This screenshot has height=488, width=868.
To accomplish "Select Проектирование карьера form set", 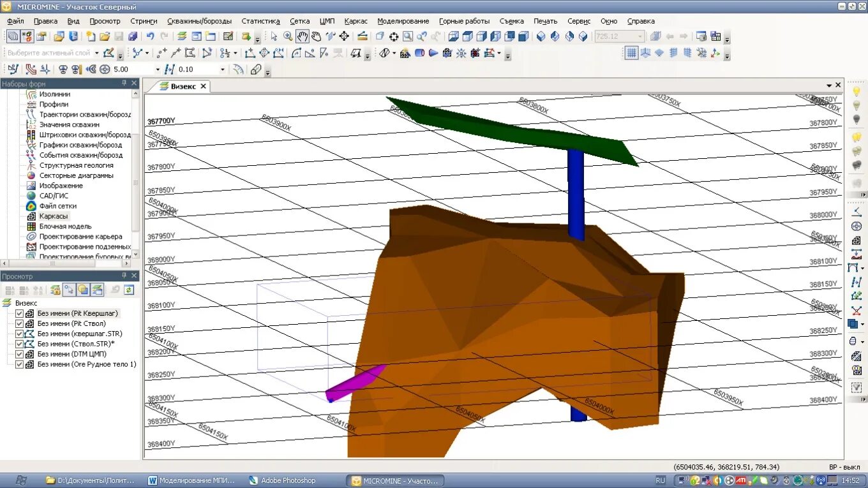I will click(80, 237).
